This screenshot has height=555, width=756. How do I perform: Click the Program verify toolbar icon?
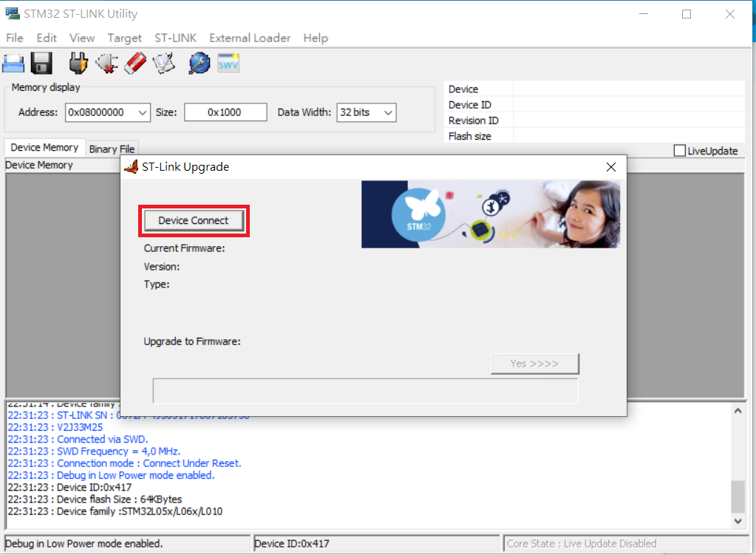(164, 63)
